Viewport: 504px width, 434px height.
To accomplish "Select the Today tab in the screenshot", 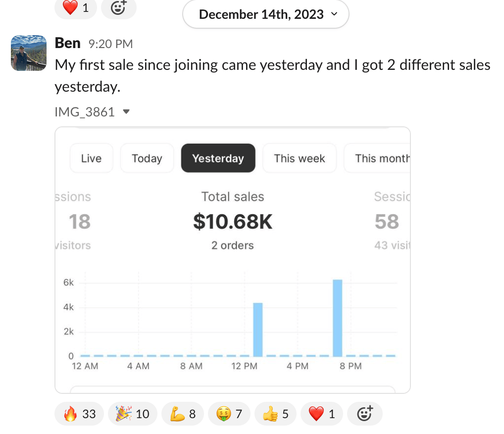I will click(x=147, y=158).
